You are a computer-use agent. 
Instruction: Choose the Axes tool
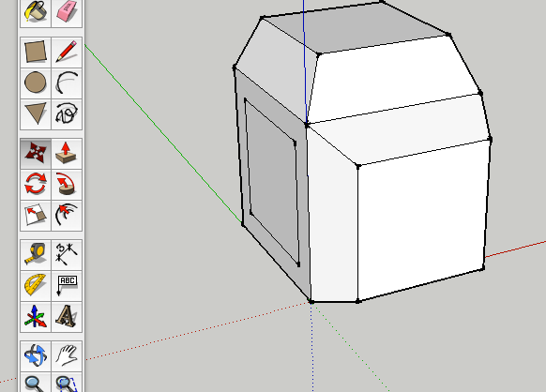[36, 316]
